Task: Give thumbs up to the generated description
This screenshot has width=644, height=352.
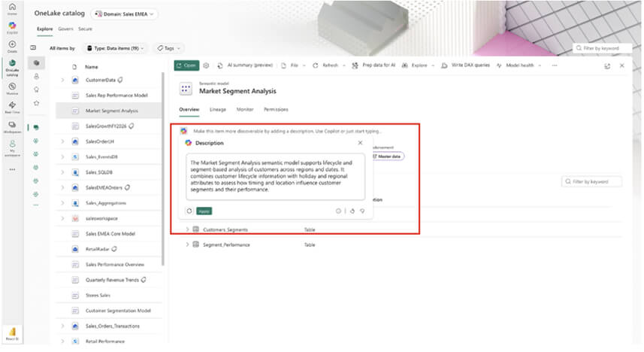Action: pos(352,211)
